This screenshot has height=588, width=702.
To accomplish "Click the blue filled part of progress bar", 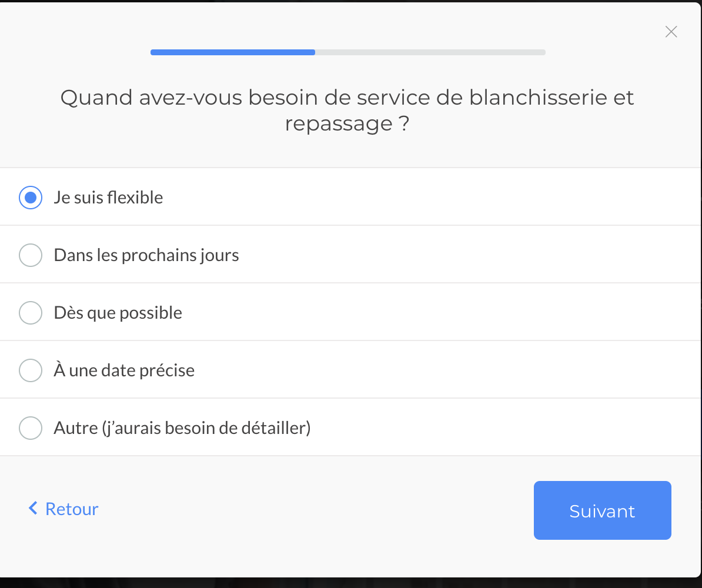I will [233, 52].
